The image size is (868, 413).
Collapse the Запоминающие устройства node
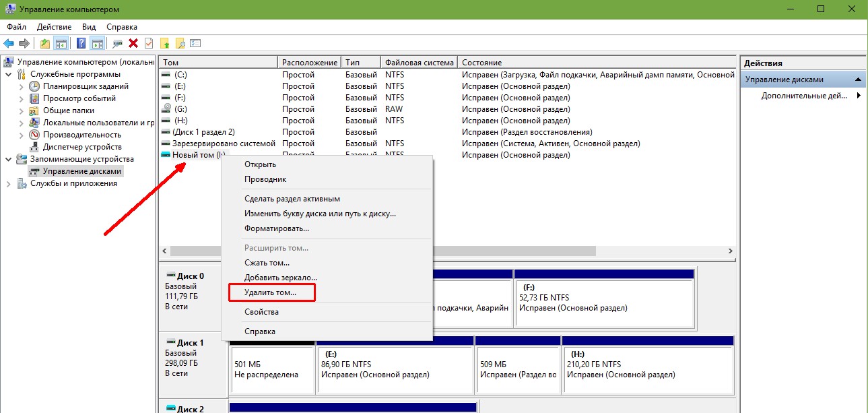click(8, 159)
